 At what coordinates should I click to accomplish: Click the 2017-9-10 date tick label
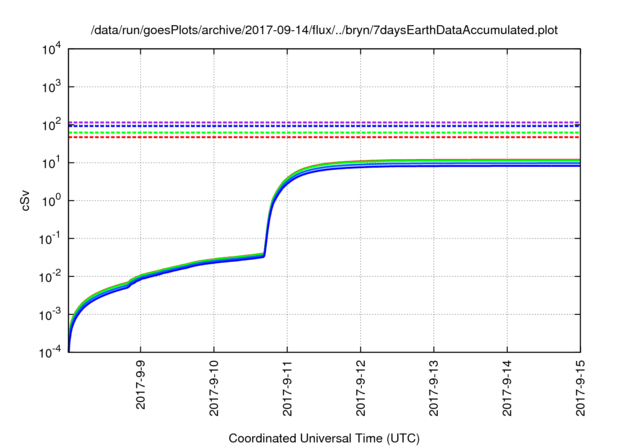coord(214,388)
